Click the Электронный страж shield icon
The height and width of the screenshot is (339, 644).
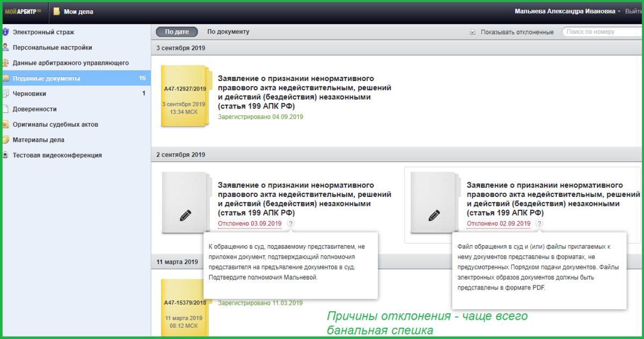[x=5, y=32]
